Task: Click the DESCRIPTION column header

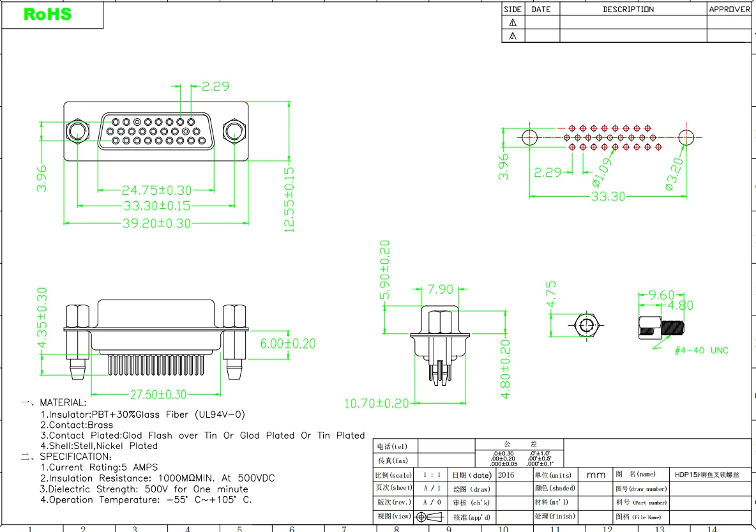Action: click(628, 9)
